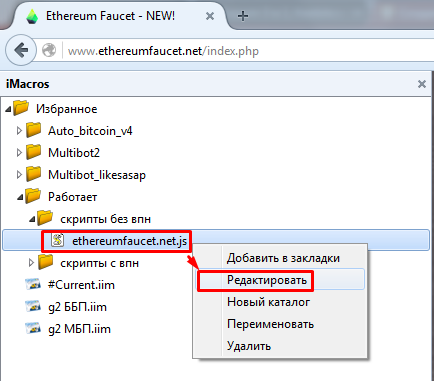Click the Ethereum favicon on the tab
This screenshot has height=381, width=434.
[x=32, y=16]
